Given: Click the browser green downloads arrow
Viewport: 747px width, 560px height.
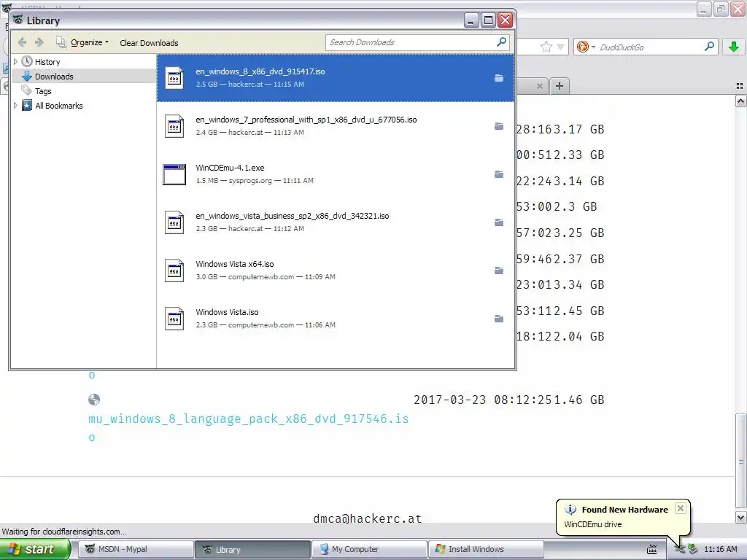Looking at the screenshot, I should (734, 47).
